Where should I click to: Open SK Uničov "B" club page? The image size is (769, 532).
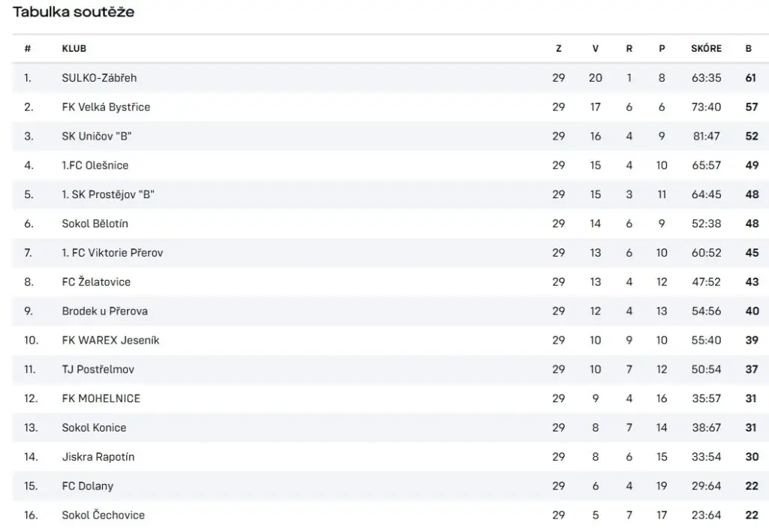pyautogui.click(x=97, y=136)
